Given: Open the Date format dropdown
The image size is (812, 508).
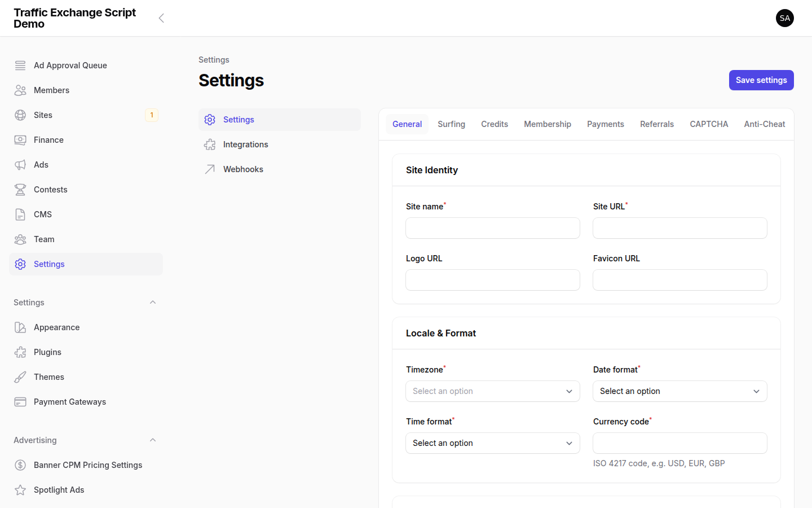Looking at the screenshot, I should click(679, 391).
